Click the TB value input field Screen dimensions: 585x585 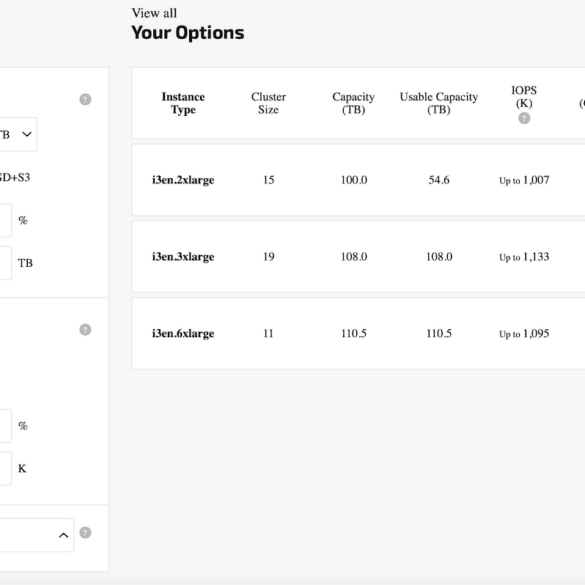tap(5, 263)
